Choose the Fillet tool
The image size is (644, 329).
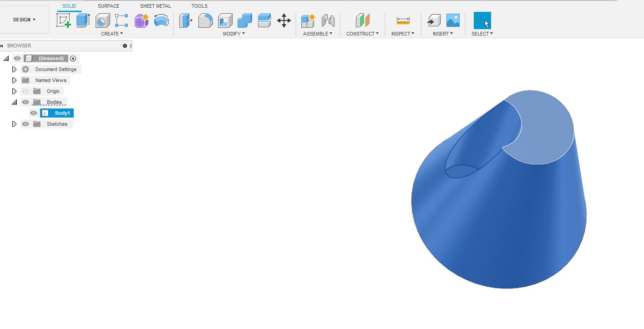tap(205, 21)
